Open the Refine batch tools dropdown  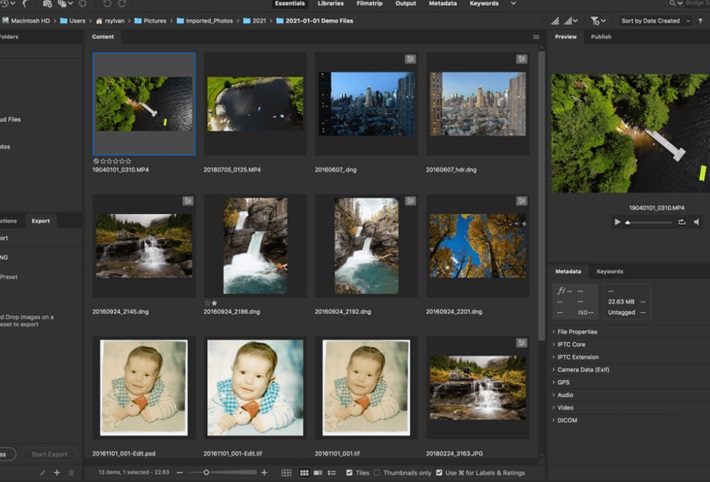(x=65, y=3)
